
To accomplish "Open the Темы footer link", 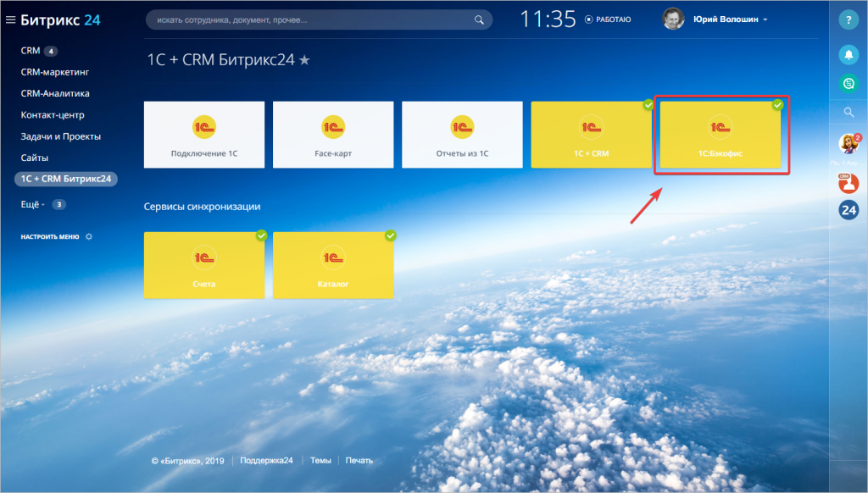I will (320, 460).
